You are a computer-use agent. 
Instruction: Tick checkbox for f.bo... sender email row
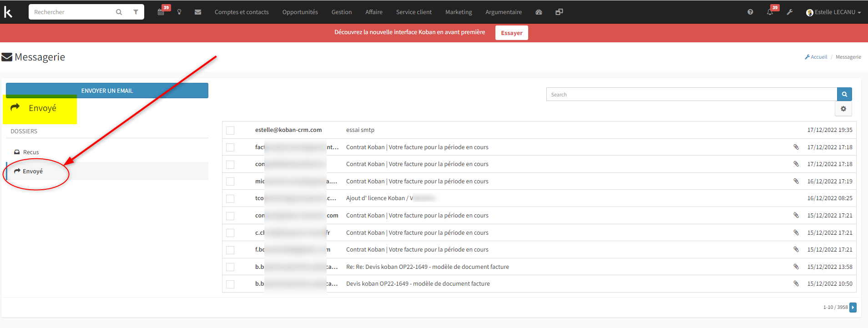(230, 250)
